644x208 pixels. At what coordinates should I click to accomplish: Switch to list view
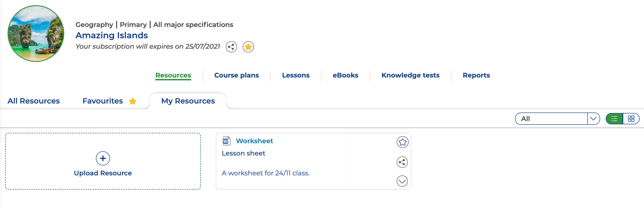tap(614, 119)
